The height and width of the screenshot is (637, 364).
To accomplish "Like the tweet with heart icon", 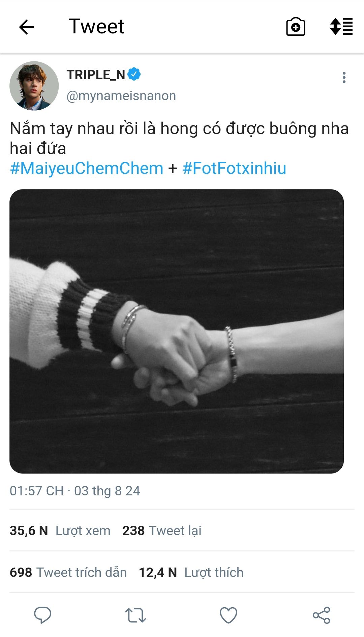I will click(x=229, y=615).
